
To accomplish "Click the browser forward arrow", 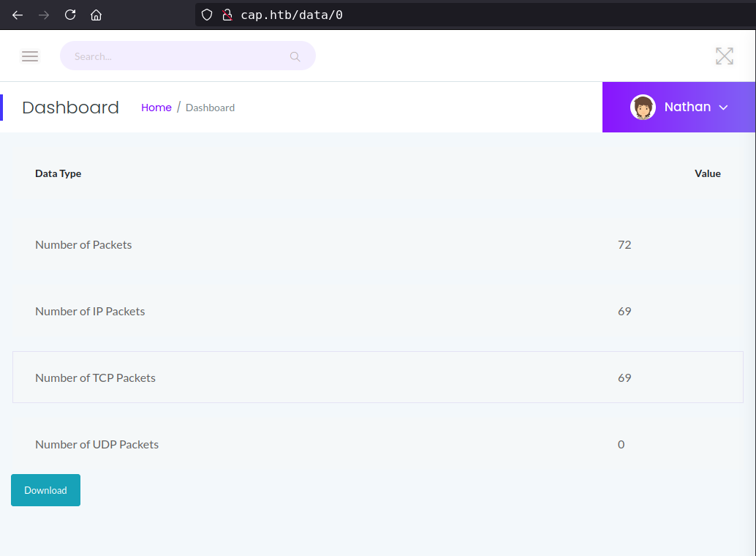I will 44,15.
